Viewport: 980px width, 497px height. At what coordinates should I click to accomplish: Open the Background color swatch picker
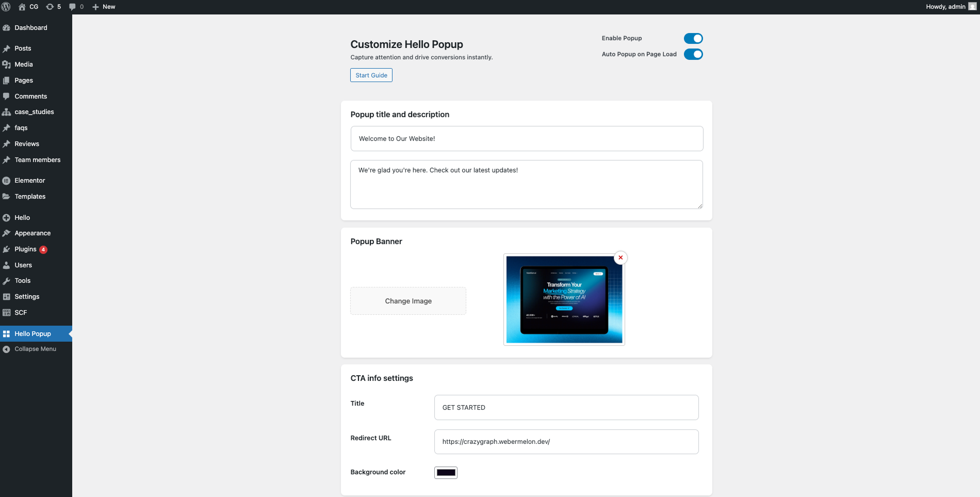(446, 472)
